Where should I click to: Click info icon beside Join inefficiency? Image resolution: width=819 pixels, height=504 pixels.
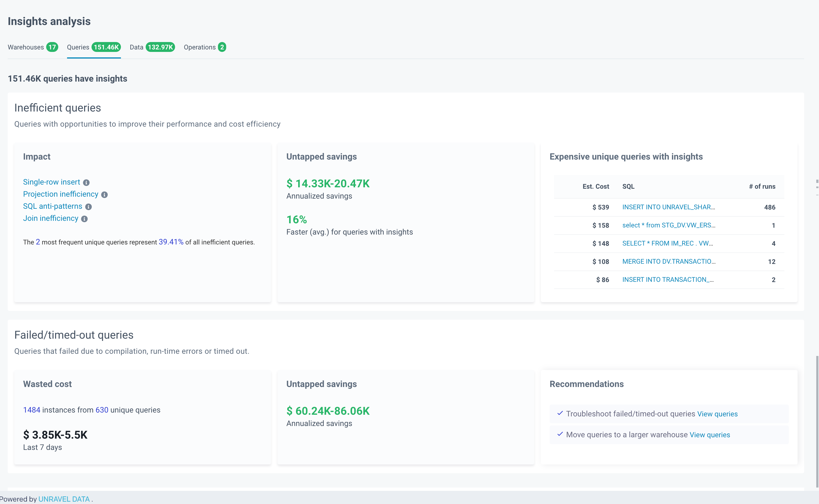[84, 219]
